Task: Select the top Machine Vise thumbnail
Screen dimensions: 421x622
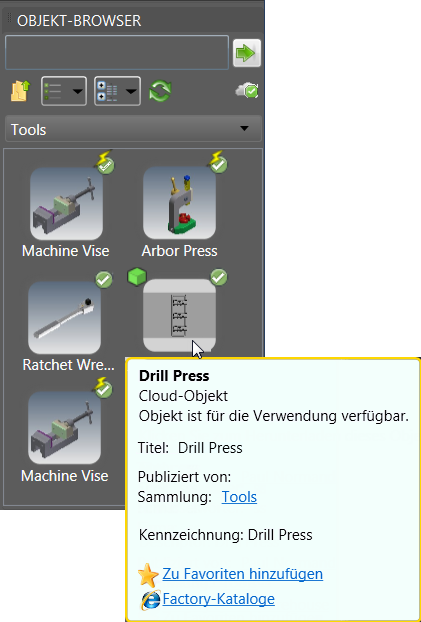Action: click(x=66, y=203)
